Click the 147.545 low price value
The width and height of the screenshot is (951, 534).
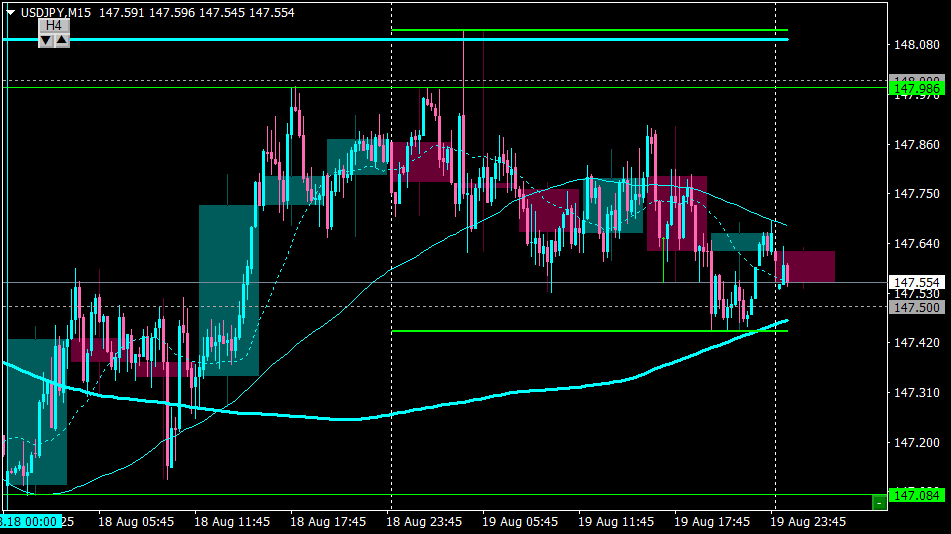(x=221, y=13)
